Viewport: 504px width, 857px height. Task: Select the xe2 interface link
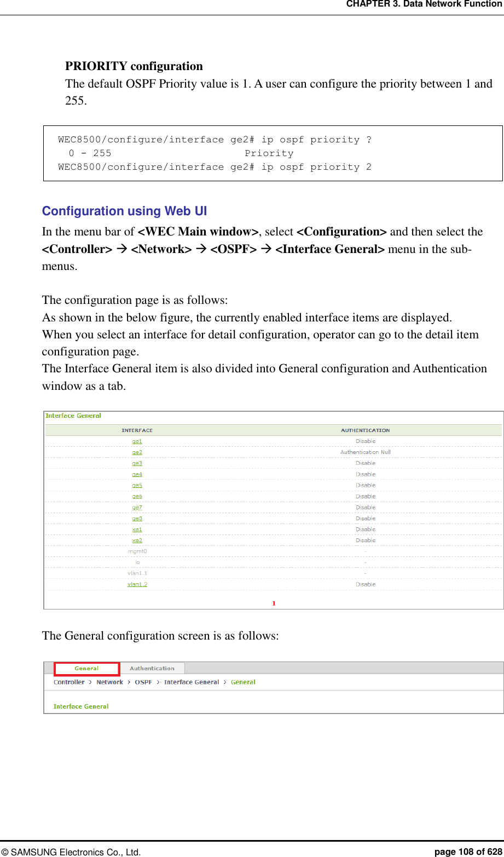(137, 540)
